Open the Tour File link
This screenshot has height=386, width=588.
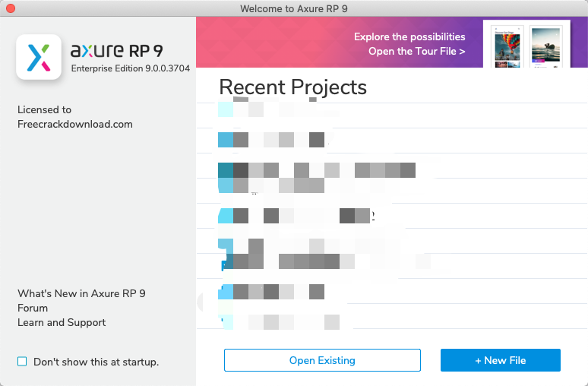tap(416, 52)
